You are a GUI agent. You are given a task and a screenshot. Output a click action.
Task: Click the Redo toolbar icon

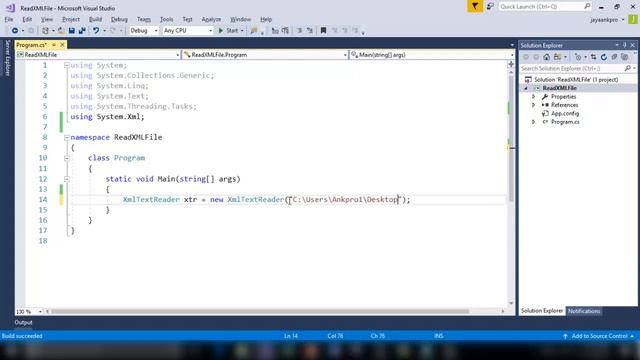tap(113, 31)
